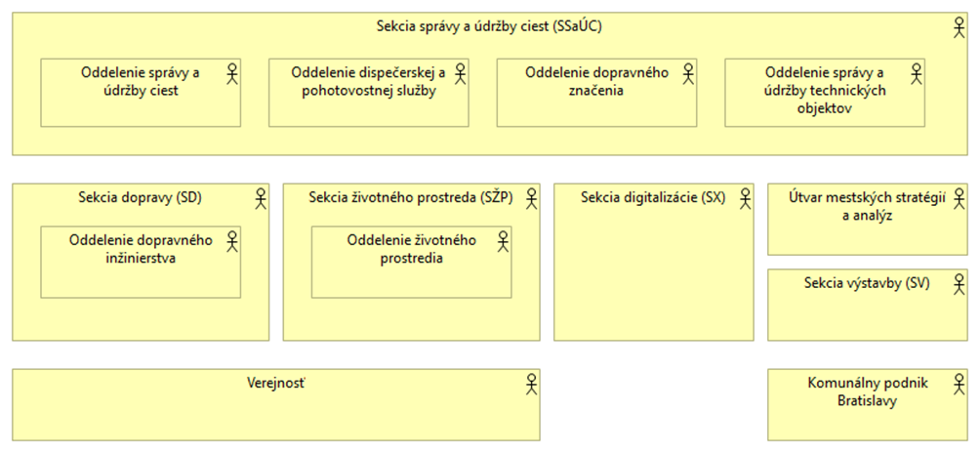Click actor icon in Oddelenie správy a údržby ciest

(x=232, y=73)
